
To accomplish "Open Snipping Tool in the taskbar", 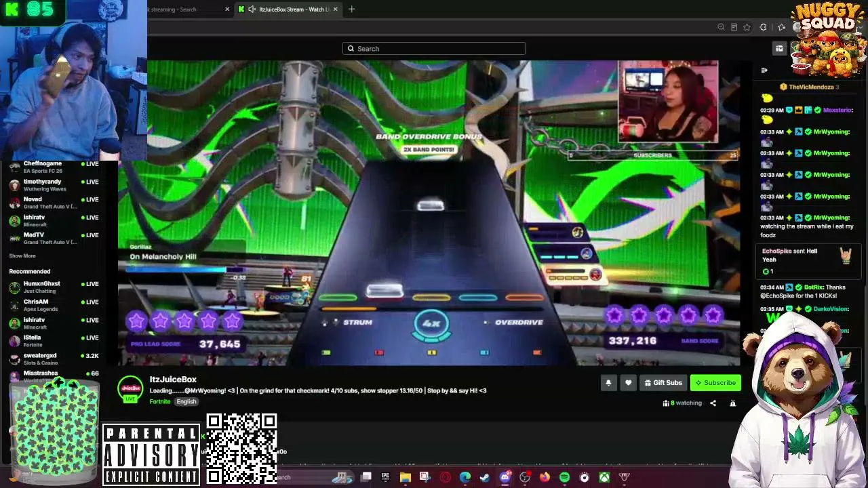I will click(x=425, y=477).
